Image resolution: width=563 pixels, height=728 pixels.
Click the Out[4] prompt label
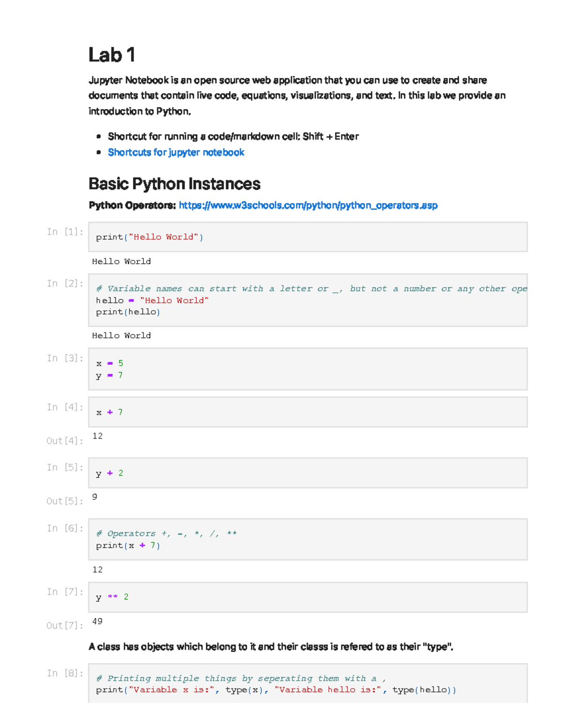click(x=65, y=441)
